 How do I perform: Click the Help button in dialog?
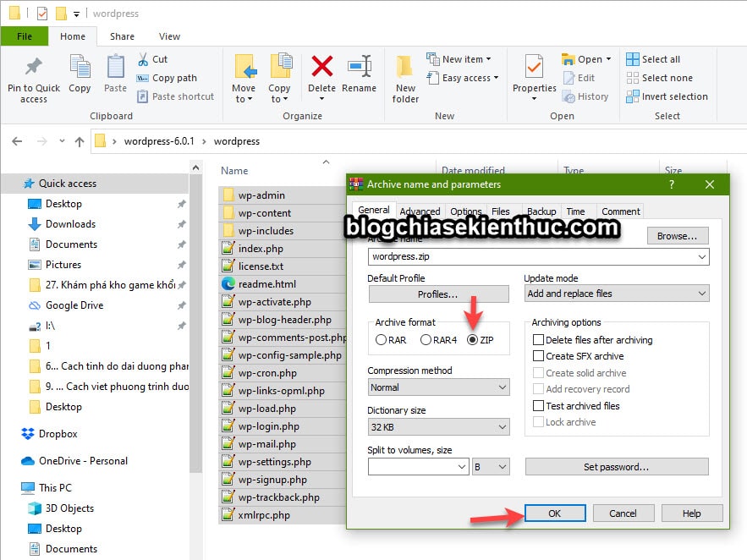click(692, 513)
